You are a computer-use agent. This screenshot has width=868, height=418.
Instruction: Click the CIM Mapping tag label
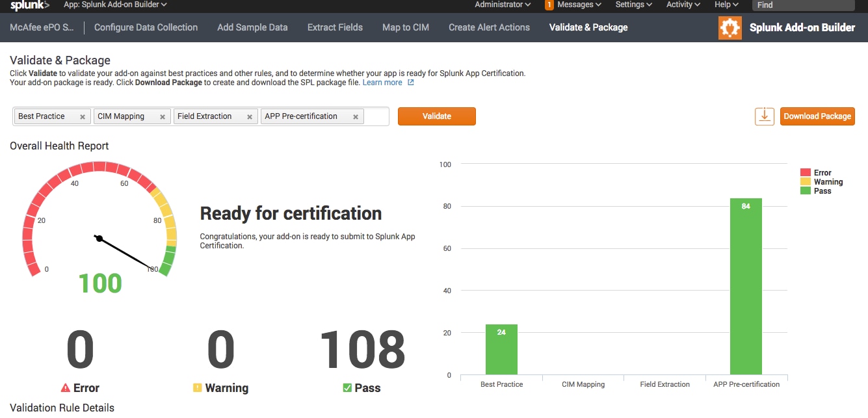coord(121,116)
